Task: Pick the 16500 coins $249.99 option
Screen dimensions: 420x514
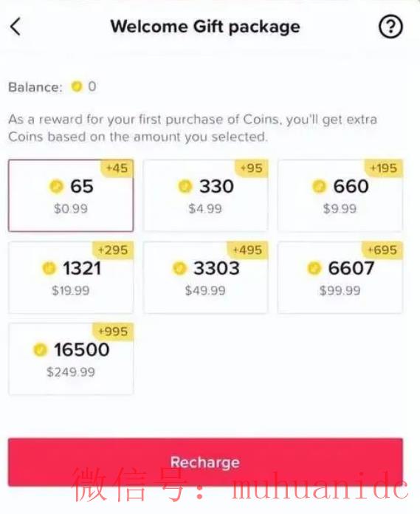Action: [71, 359]
